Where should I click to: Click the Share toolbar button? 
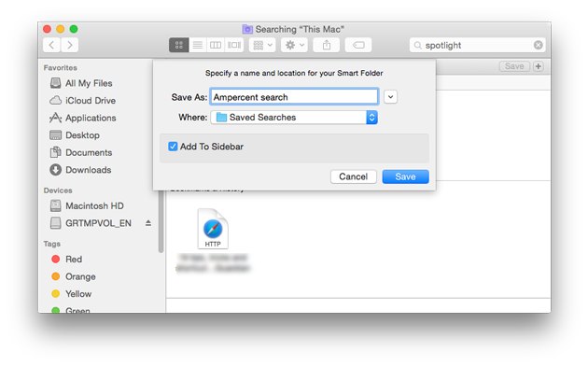click(327, 46)
